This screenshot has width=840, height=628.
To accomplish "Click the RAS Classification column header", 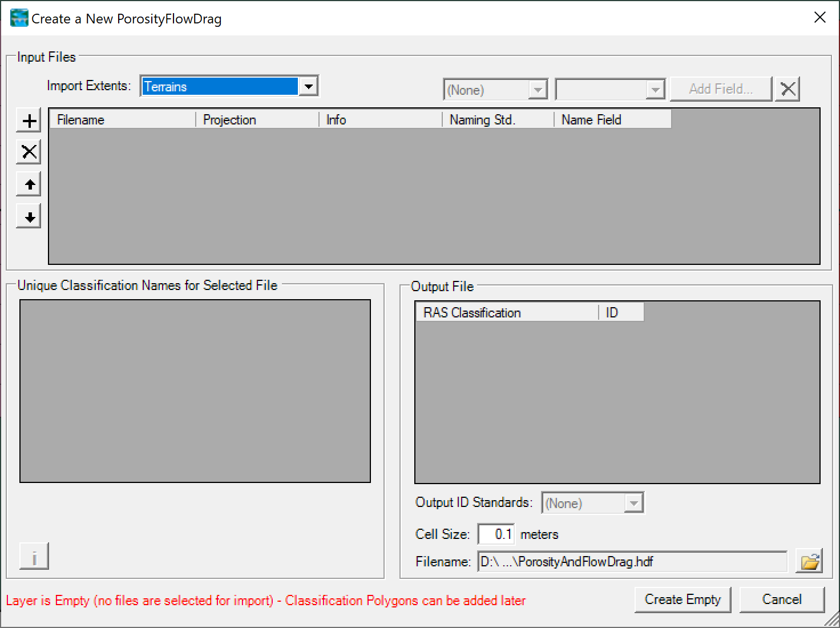I will pos(507,313).
